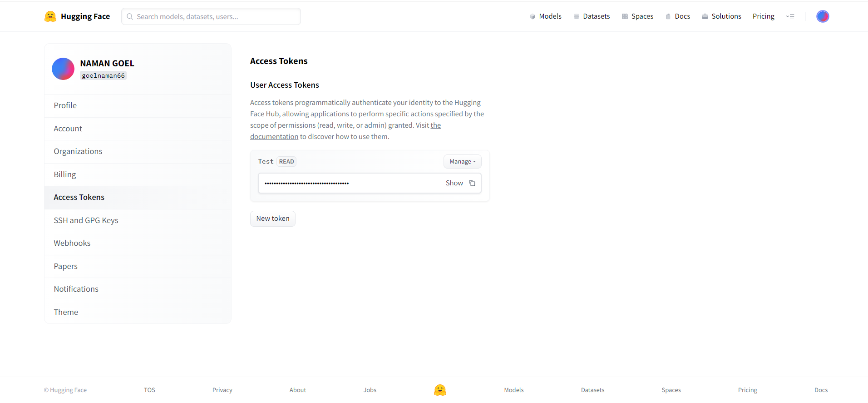Click the Hugging Face emoji in footer
Screen dimensions: 868x403
[x=440, y=390]
